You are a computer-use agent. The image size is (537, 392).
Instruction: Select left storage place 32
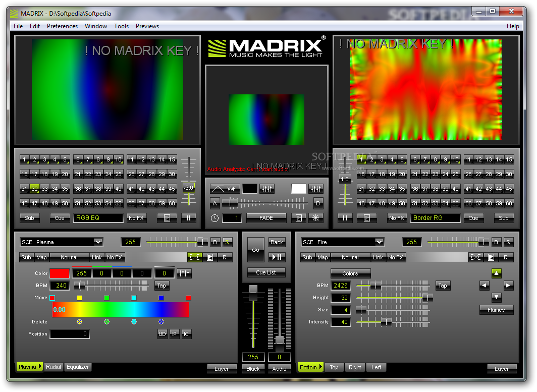[x=35, y=189]
